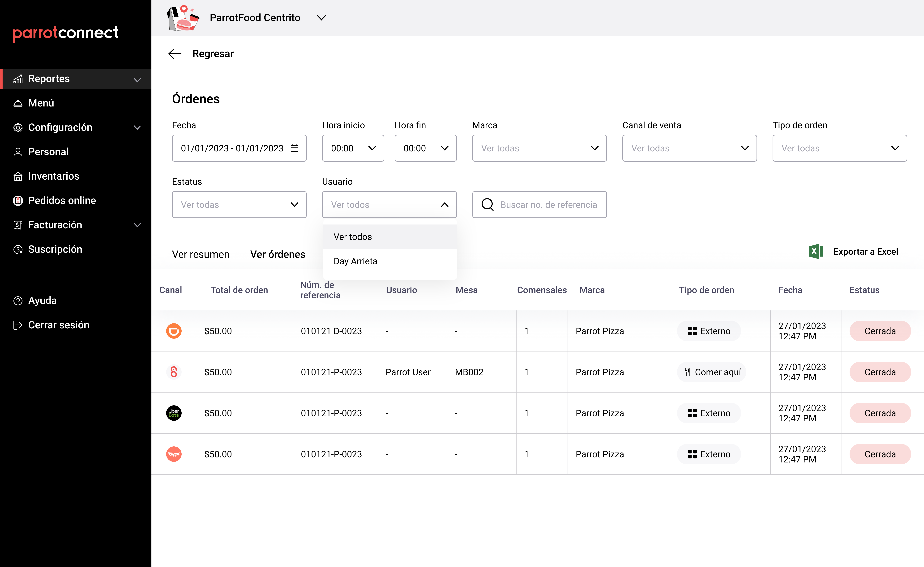Click the magnifier search icon
924x567 pixels.
(487, 205)
